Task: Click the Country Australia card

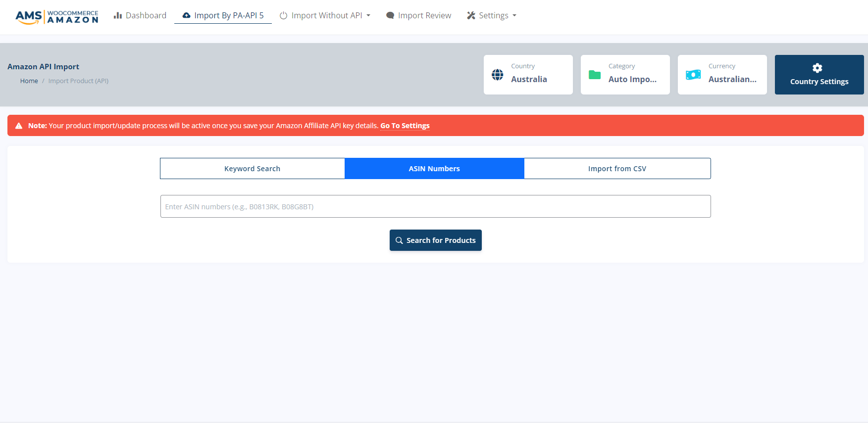Action: tap(528, 75)
